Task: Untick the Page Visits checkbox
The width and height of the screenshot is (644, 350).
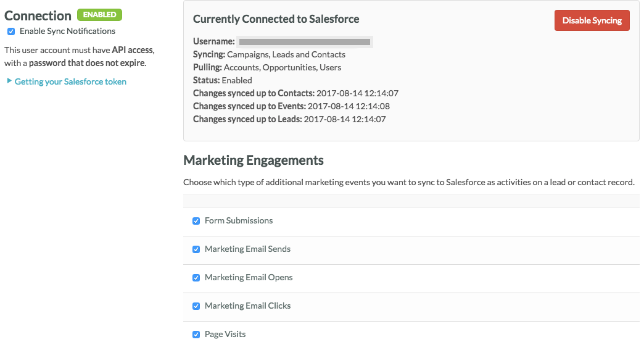Action: (x=196, y=335)
